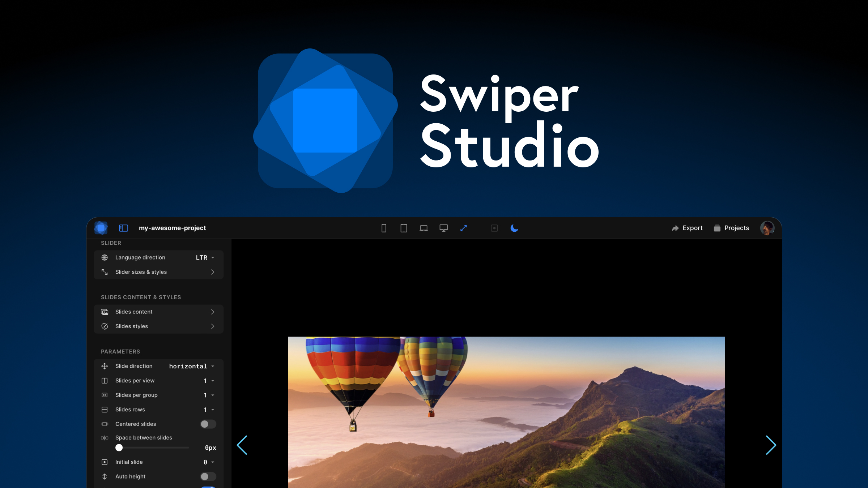
Task: Click the my-awesome-project title
Action: pyautogui.click(x=172, y=228)
